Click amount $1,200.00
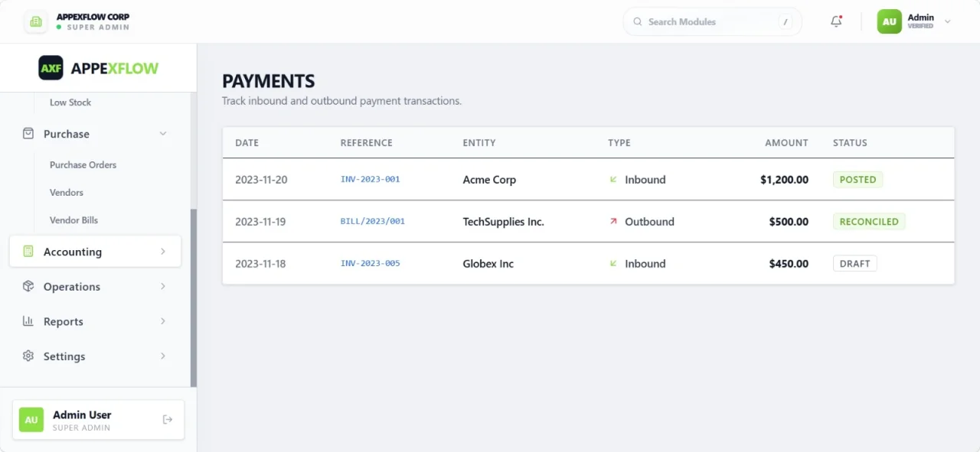The height and width of the screenshot is (452, 980). [x=784, y=180]
